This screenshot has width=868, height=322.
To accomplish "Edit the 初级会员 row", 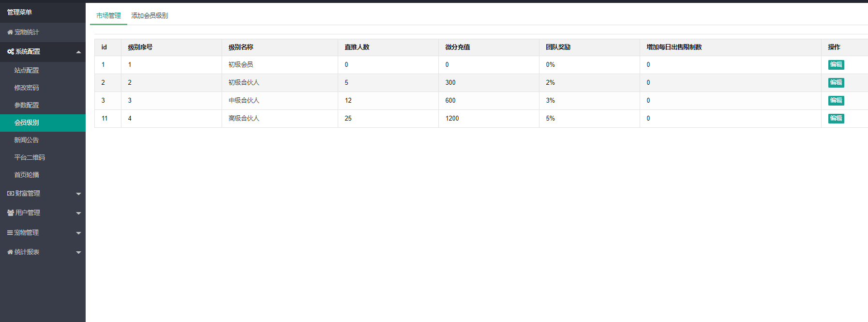I will tap(836, 65).
